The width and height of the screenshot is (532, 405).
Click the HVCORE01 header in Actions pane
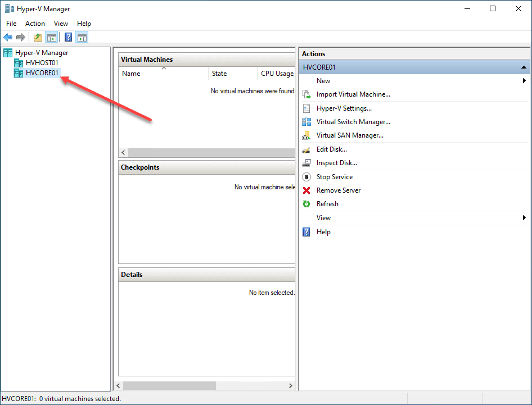click(414, 67)
